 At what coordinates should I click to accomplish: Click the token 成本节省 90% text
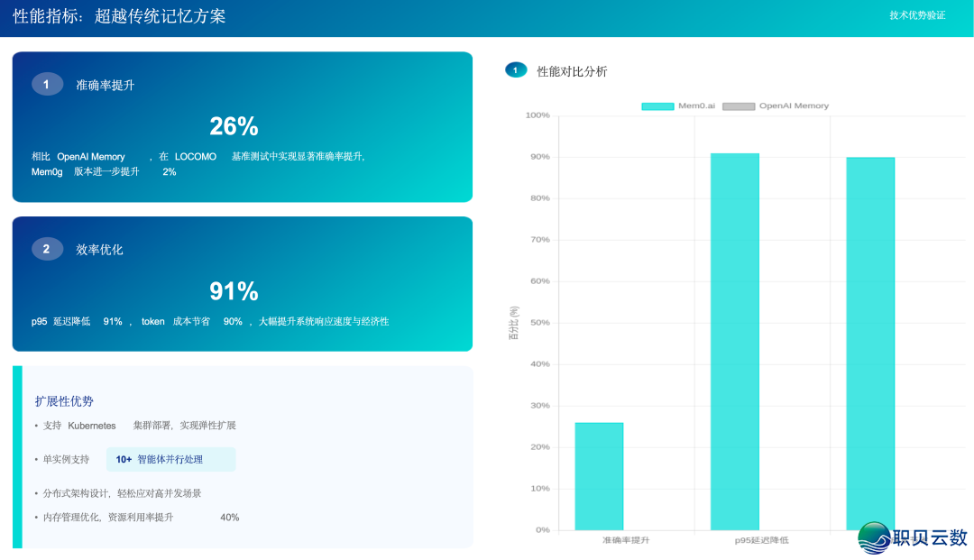[x=192, y=322]
